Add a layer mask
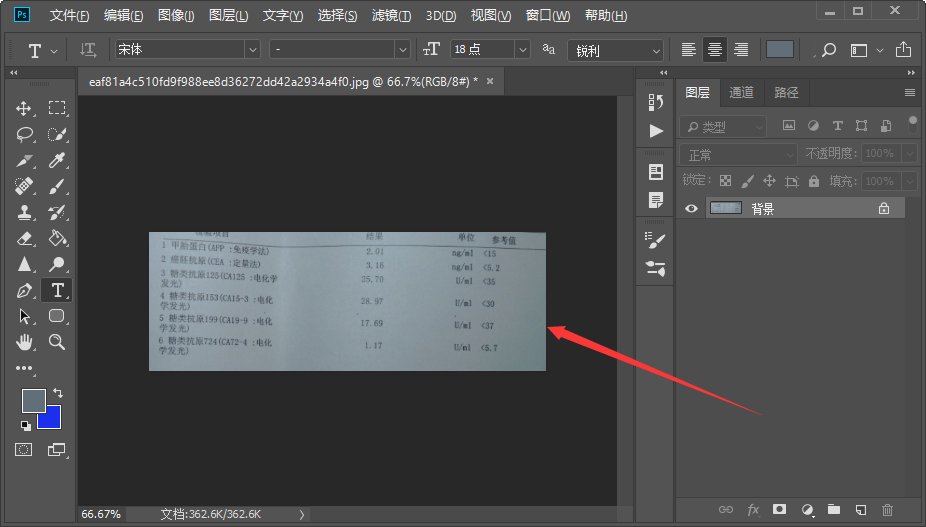The height and width of the screenshot is (527, 926). [x=780, y=509]
